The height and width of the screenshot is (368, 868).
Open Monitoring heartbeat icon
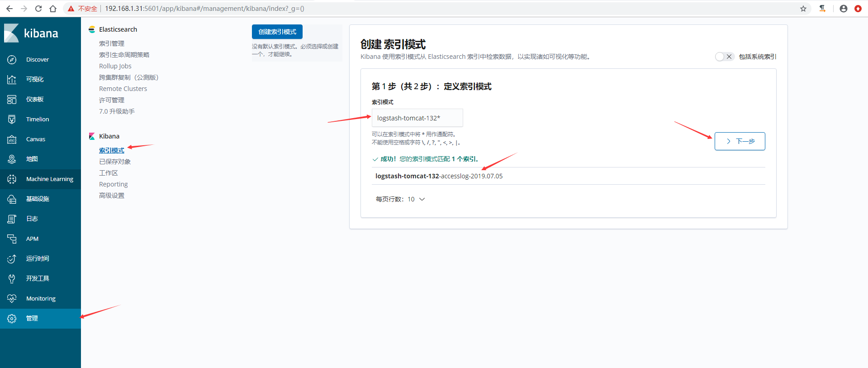[12, 299]
